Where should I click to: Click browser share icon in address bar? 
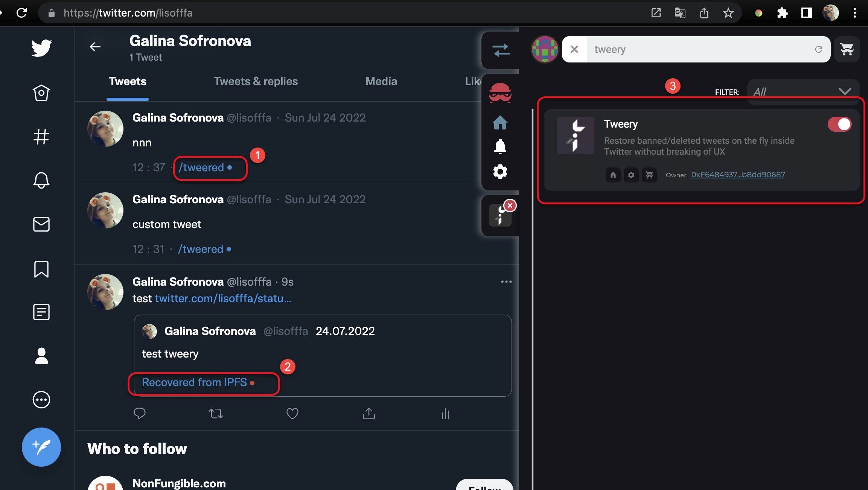point(704,13)
